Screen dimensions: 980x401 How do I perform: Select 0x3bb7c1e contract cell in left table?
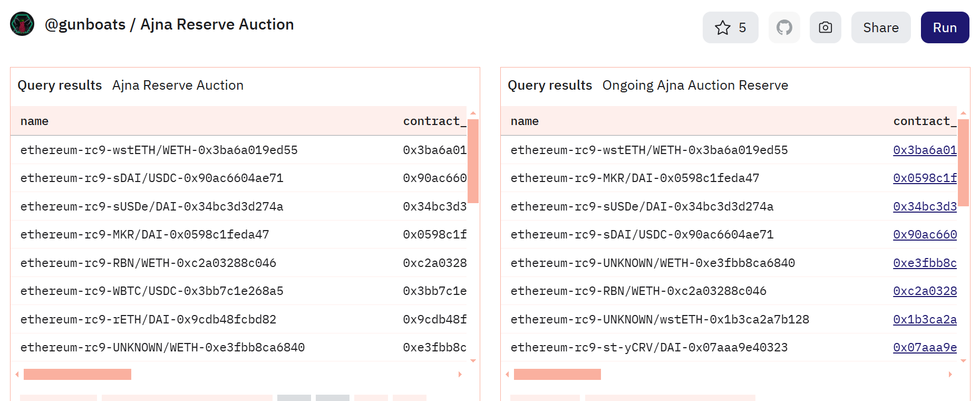tap(434, 291)
